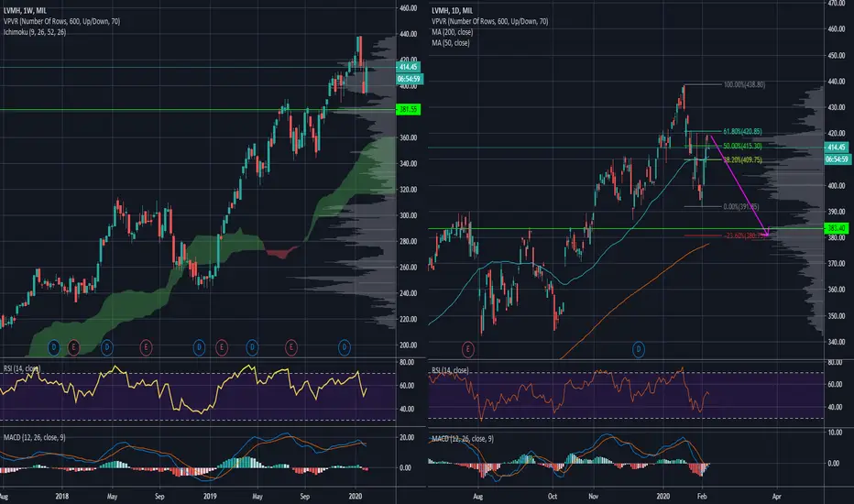Click Nov on daily time axis
The height and width of the screenshot is (504, 854).
point(593,497)
